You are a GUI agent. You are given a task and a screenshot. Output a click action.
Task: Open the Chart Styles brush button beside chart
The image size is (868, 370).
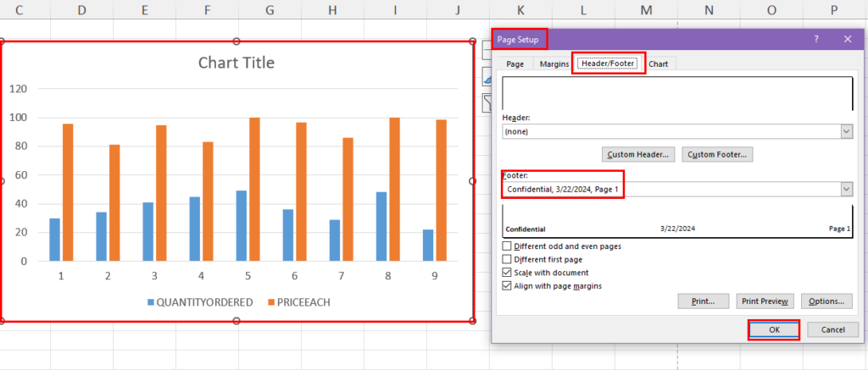[487, 78]
